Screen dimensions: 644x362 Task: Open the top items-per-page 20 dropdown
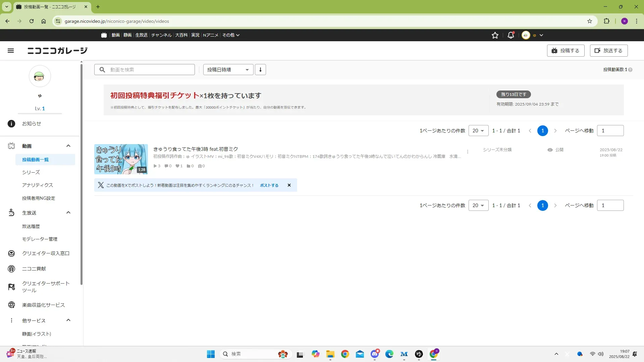click(478, 131)
